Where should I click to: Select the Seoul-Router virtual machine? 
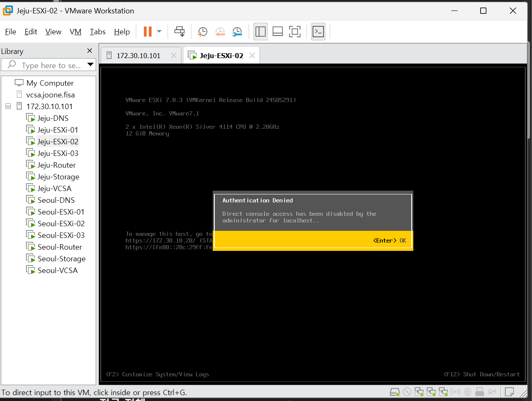[x=60, y=247]
